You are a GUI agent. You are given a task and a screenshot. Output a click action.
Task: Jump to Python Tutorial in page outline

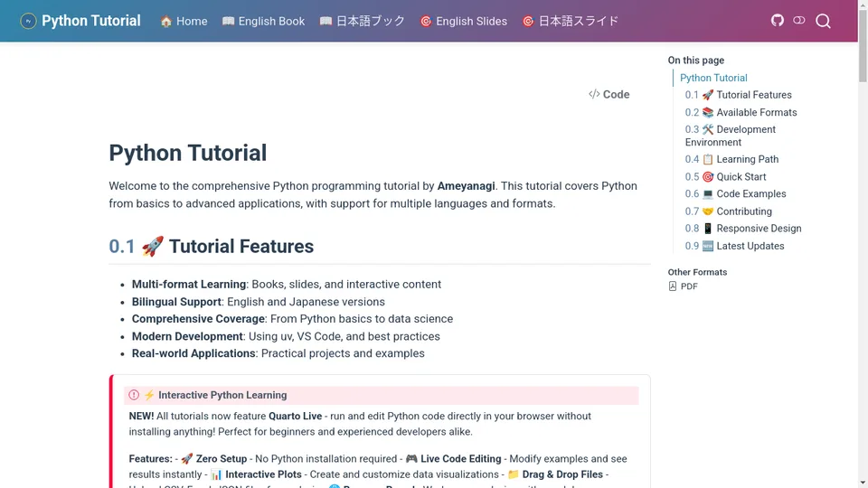(x=713, y=78)
